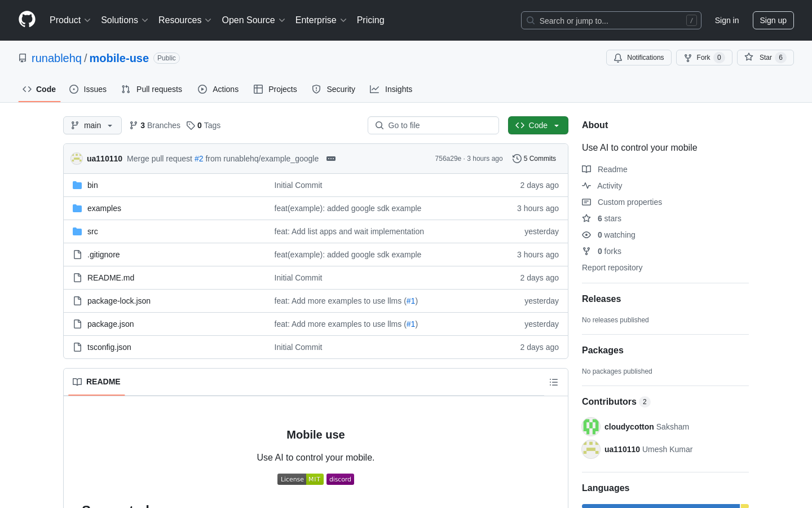This screenshot has height=508, width=812.
Task: Open Custom properties link
Action: pyautogui.click(x=630, y=202)
